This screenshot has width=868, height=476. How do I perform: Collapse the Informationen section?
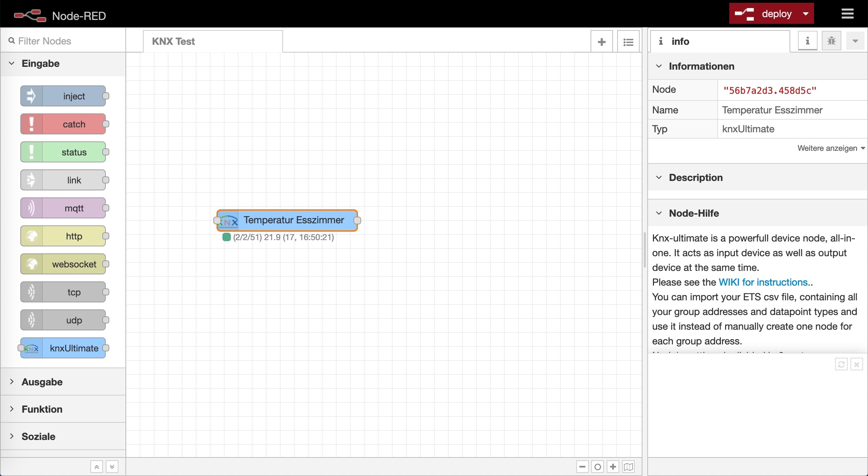click(660, 66)
